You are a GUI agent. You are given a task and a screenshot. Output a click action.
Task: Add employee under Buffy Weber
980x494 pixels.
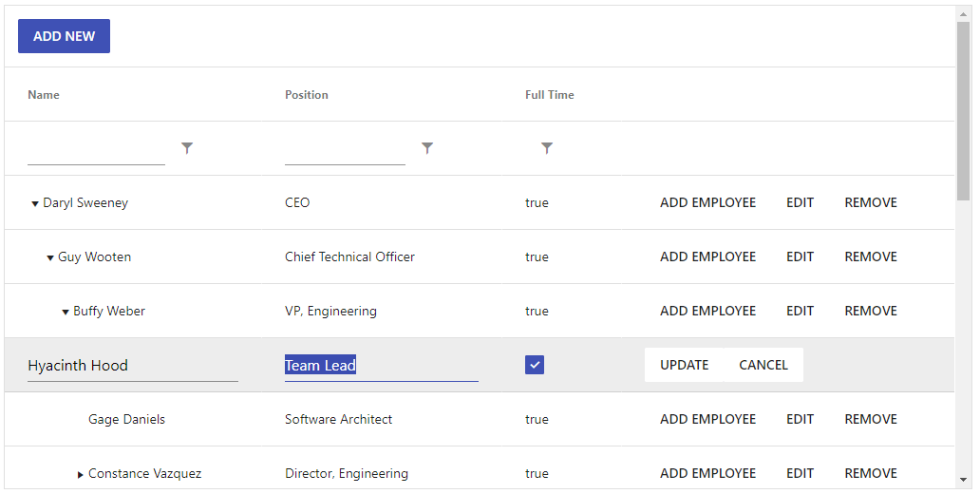coord(708,311)
